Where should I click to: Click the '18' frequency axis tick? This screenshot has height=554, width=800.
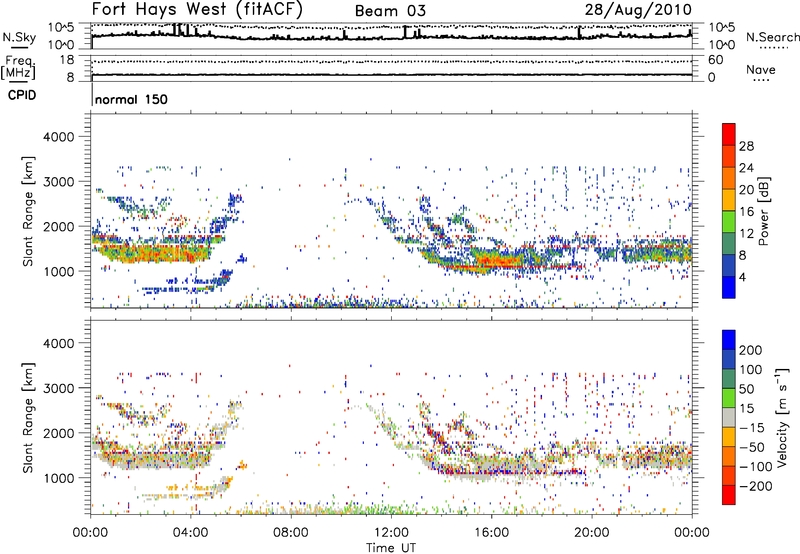coord(67,60)
